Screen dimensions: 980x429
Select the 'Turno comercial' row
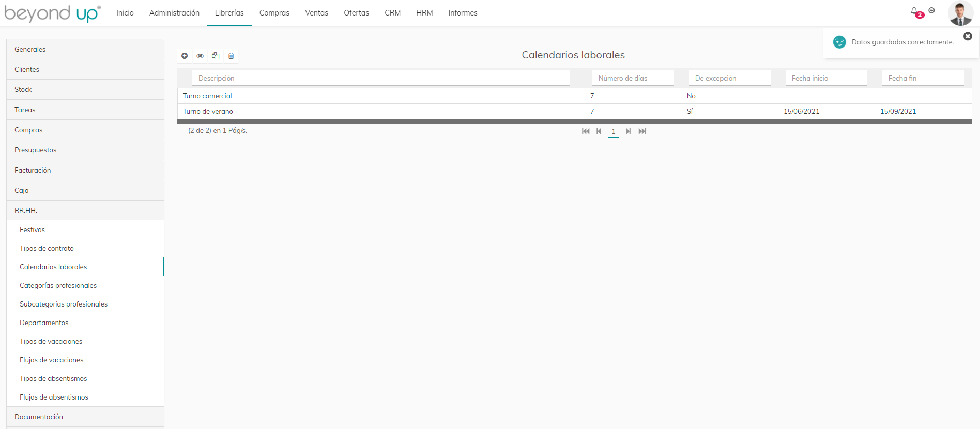tap(574, 96)
